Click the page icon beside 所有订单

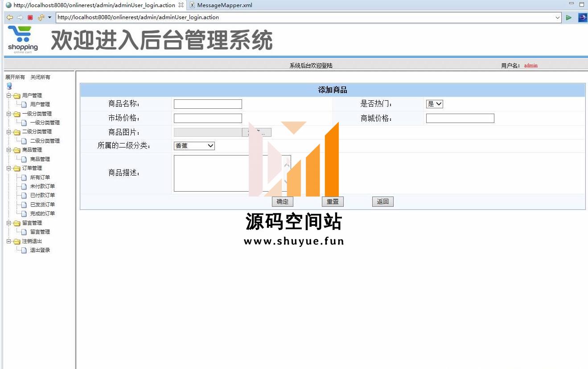click(x=24, y=177)
